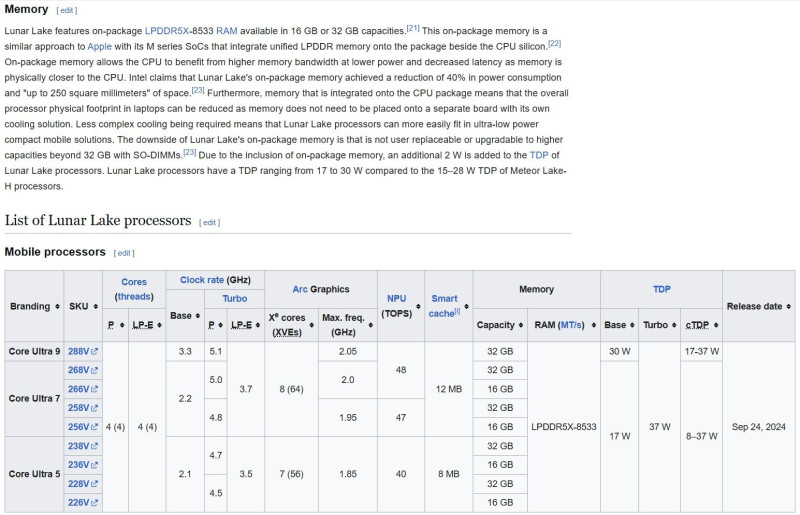Jump to citation 22
Screen dimensions: 800x515
(555, 44)
